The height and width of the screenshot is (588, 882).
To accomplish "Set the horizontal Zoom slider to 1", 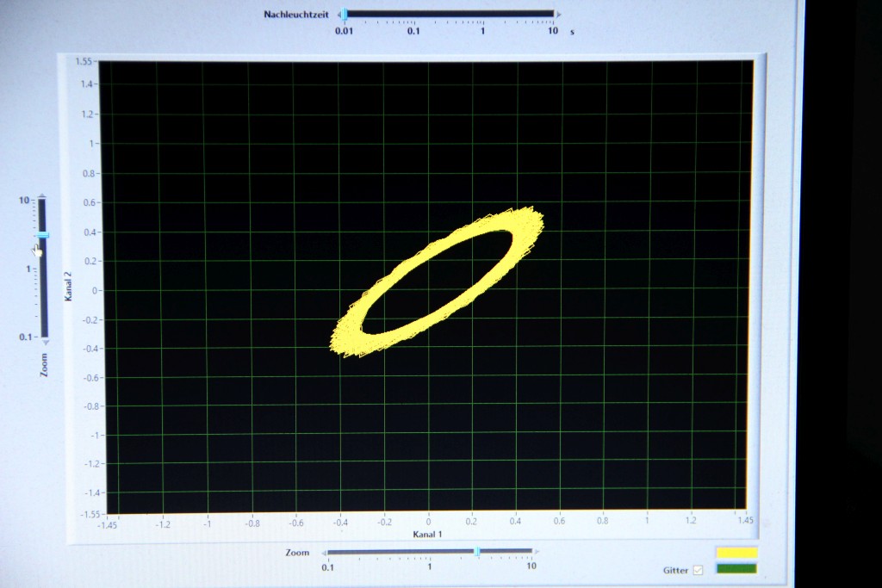I will 429,552.
